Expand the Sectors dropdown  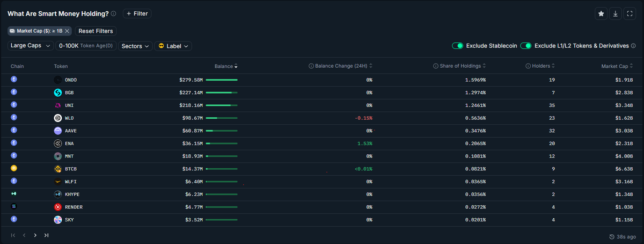(x=135, y=46)
